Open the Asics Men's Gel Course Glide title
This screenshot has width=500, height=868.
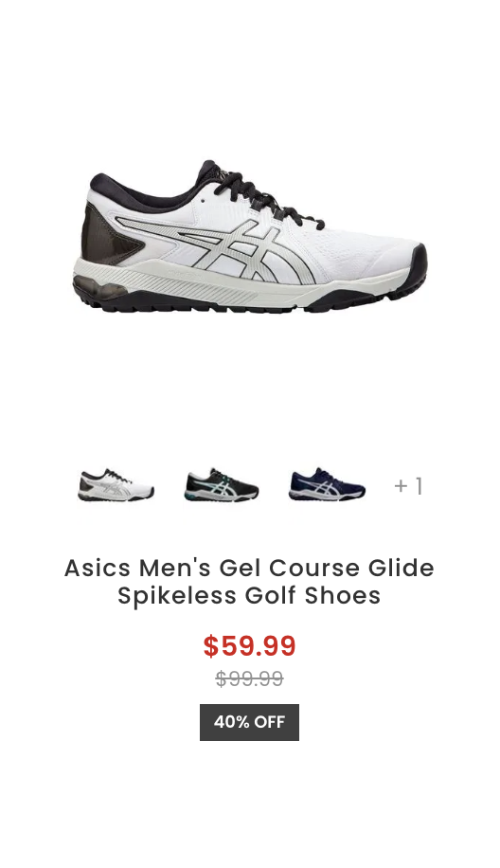coord(249,582)
